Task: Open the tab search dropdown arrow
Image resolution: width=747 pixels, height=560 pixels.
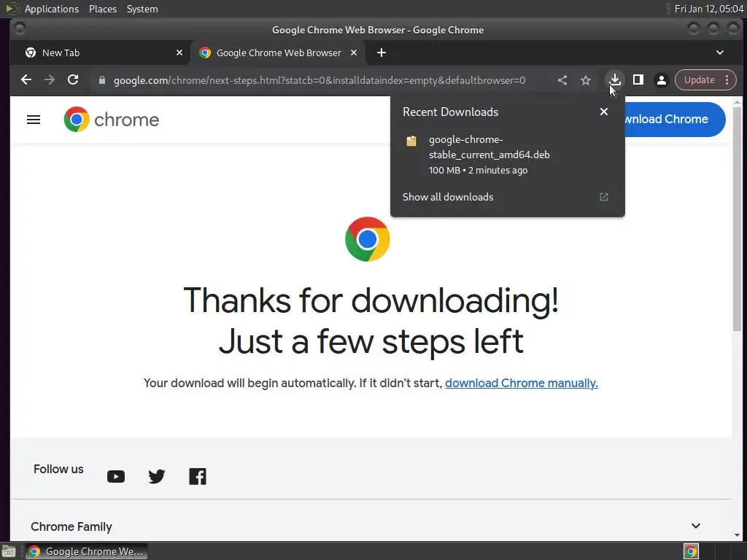Action: [x=720, y=52]
